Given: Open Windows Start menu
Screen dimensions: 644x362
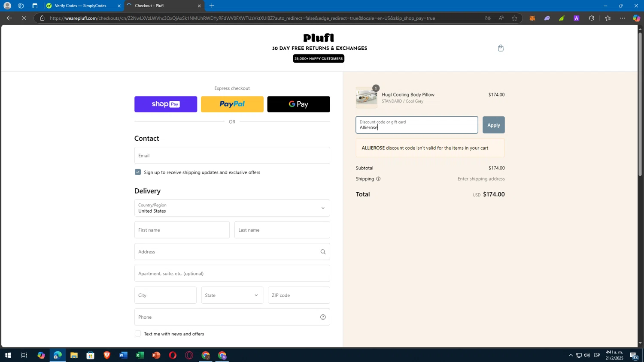Looking at the screenshot, I should 8,355.
